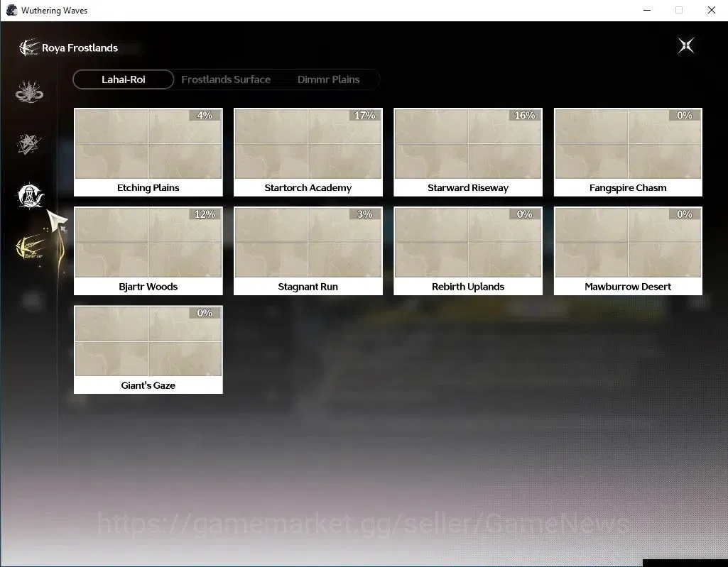Open the Startorch Academy map card
Screen dimensions: 728x567
point(308,152)
